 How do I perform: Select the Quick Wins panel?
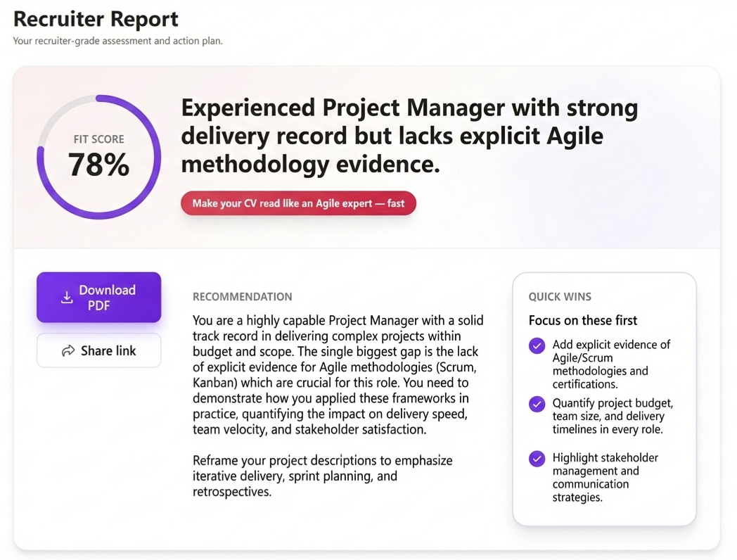(605, 397)
